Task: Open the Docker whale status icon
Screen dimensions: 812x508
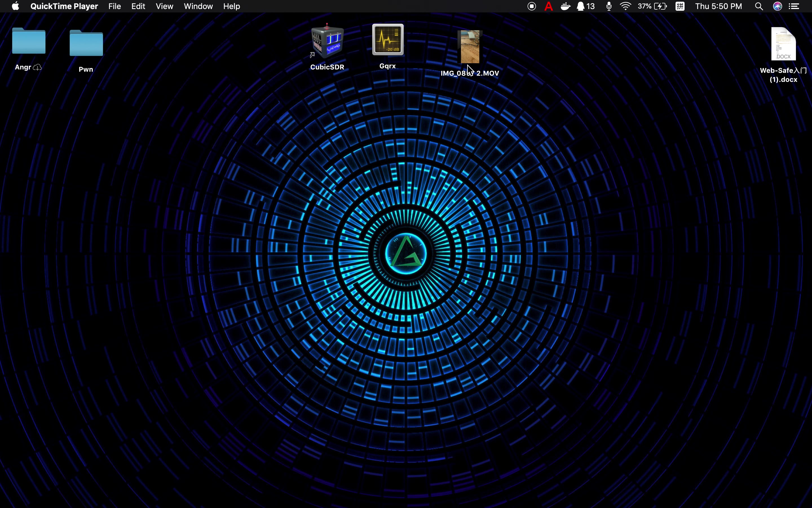Action: (x=566, y=6)
